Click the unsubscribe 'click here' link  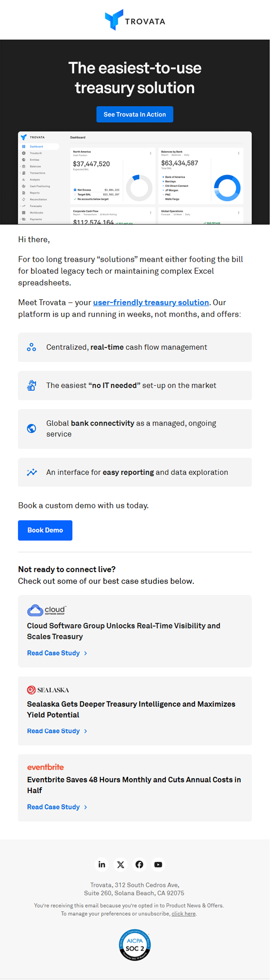pyautogui.click(x=183, y=913)
